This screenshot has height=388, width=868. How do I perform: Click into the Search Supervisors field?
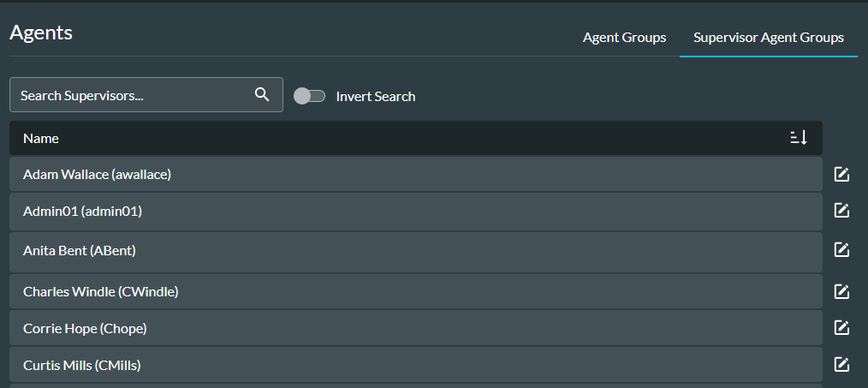(x=128, y=95)
